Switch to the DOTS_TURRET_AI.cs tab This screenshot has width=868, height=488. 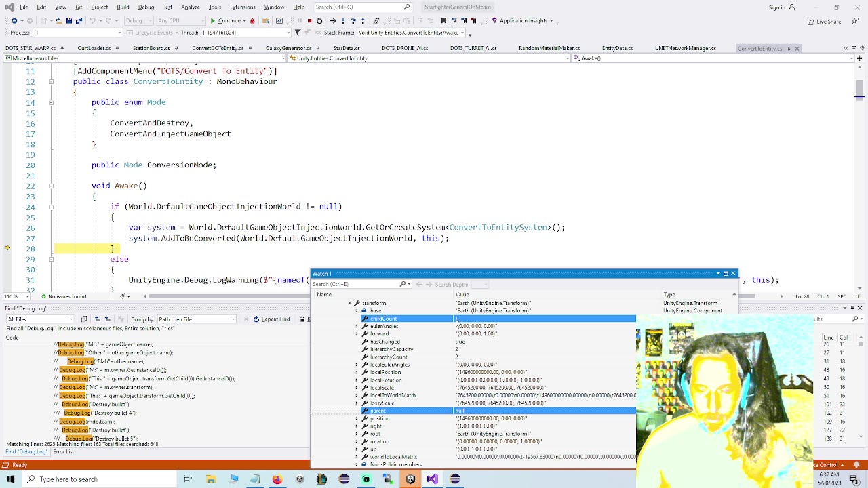tap(473, 49)
